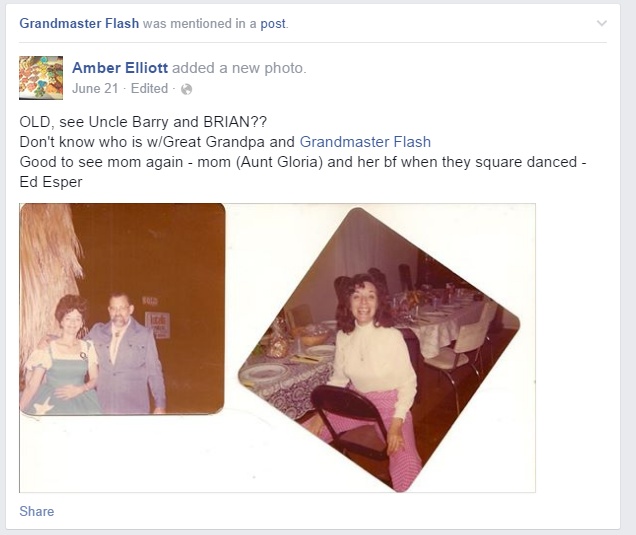Open Amber Elliott's profile picture thumbnail
The height and width of the screenshot is (535, 636).
[41, 78]
